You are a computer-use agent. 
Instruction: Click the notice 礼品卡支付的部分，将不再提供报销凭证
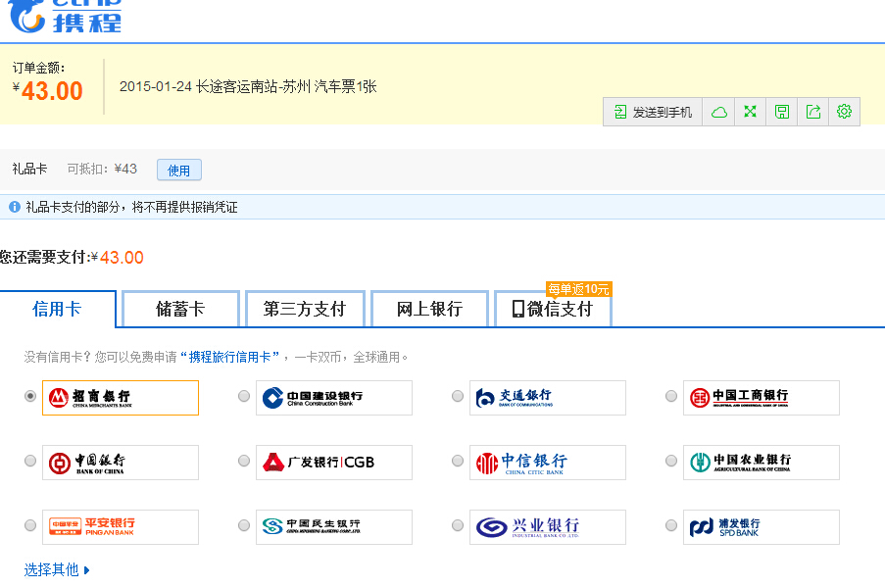point(131,207)
